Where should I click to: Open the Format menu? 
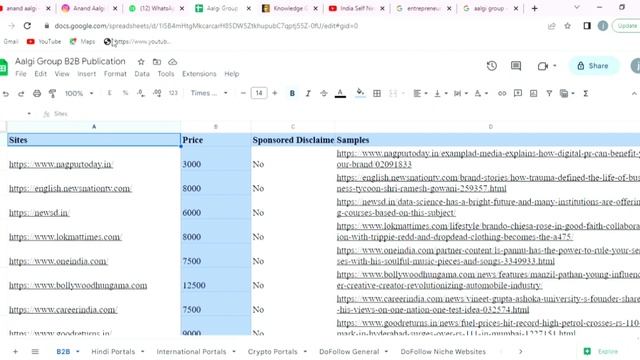tap(115, 74)
